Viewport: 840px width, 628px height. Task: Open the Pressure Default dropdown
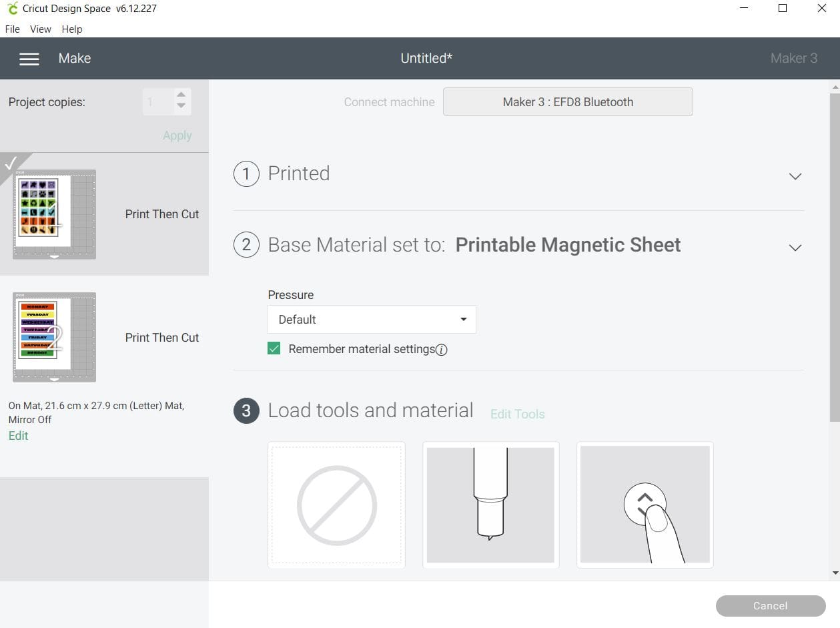[372, 320]
